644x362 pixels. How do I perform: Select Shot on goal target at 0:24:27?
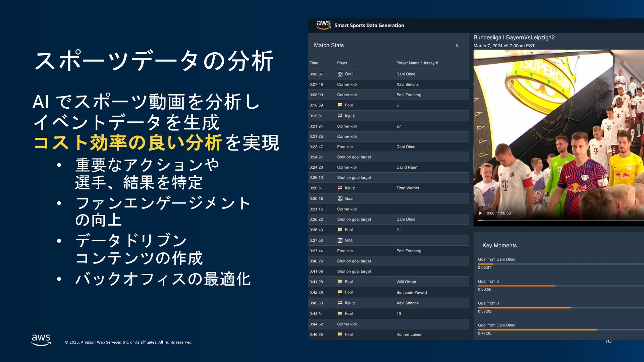tap(388, 157)
